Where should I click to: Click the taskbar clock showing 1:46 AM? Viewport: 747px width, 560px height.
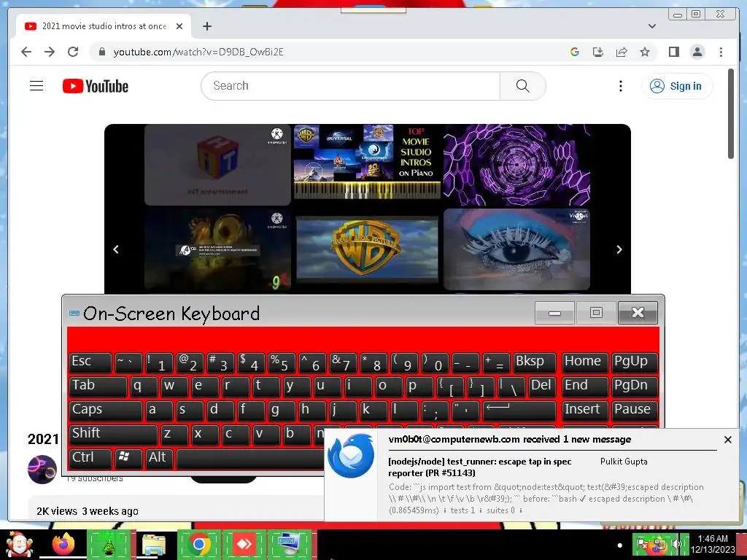coord(713,544)
